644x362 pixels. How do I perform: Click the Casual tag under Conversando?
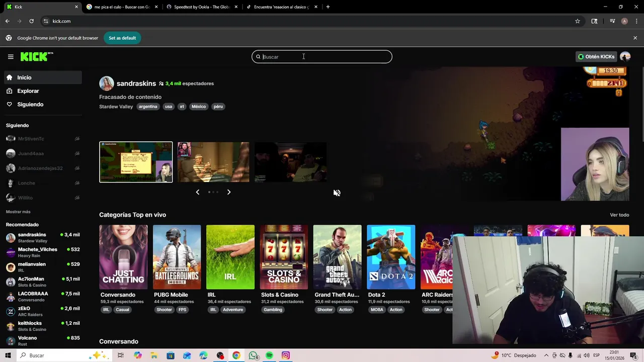122,310
